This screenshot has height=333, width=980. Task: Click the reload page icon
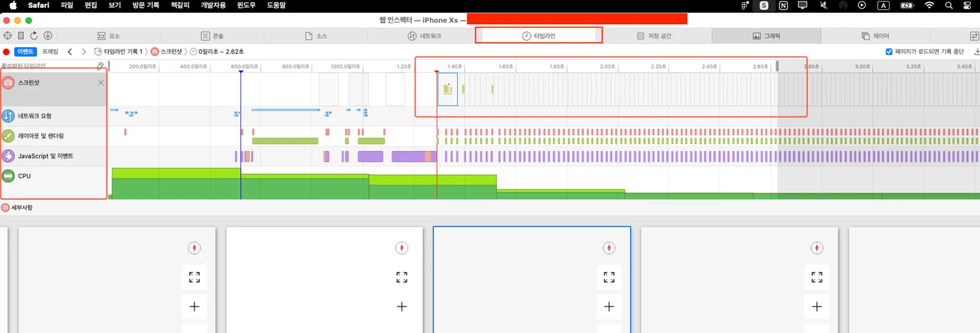34,36
